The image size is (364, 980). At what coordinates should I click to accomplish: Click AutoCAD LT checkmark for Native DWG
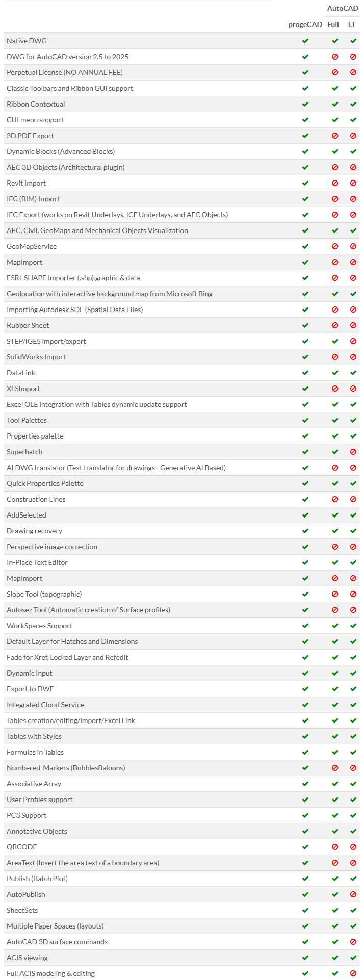click(353, 41)
